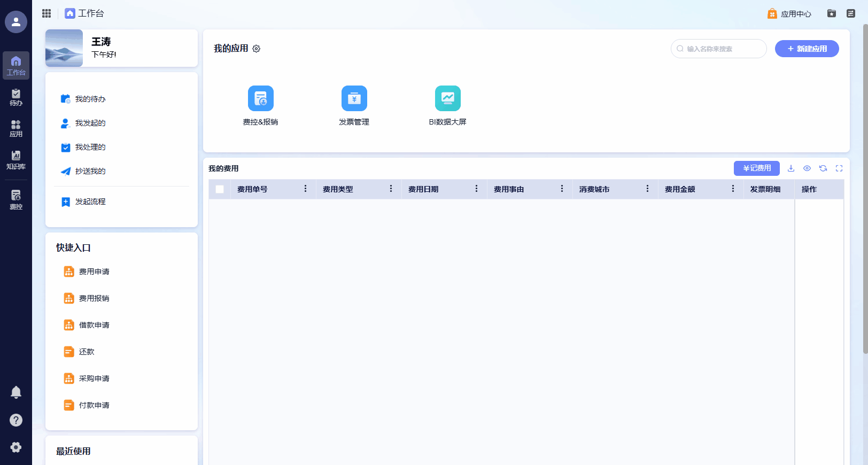Click the user avatar icon
Screen dimensions: 868x465
(x=16, y=22)
